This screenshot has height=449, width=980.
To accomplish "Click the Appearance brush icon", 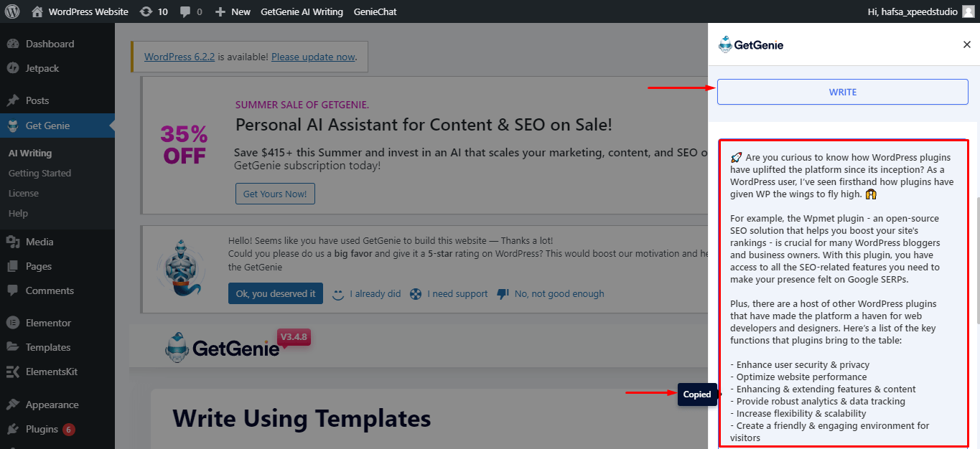I will (x=13, y=405).
